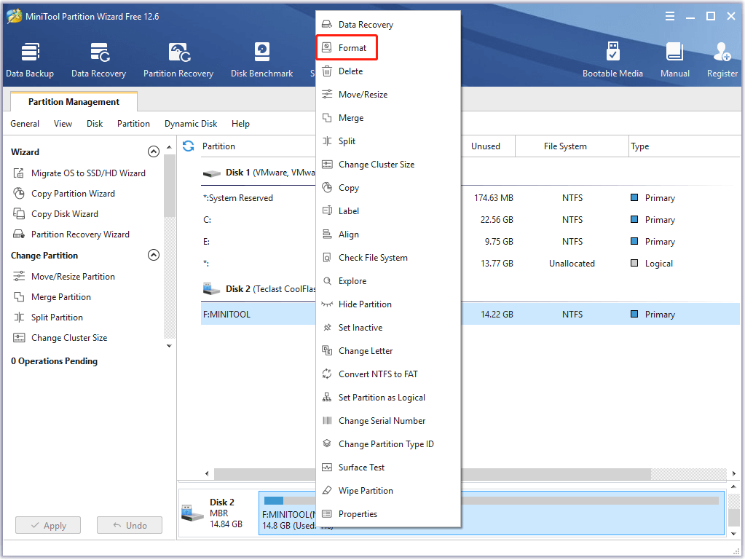Select the F:MINITOOL partition row

click(x=470, y=315)
